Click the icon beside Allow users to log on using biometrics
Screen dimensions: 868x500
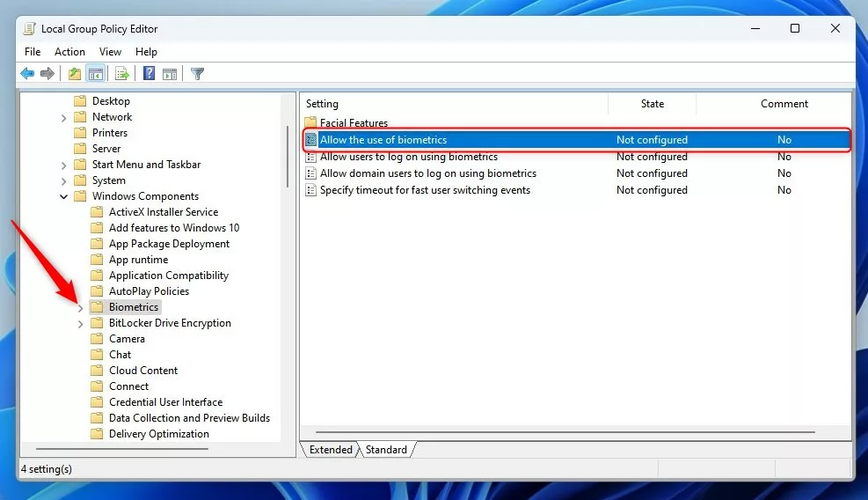[x=311, y=157]
